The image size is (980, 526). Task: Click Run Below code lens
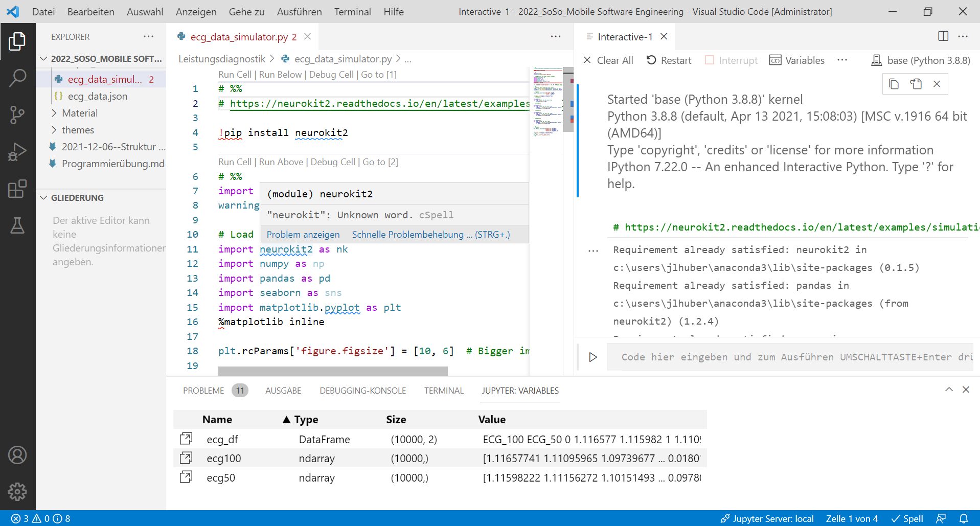point(280,75)
